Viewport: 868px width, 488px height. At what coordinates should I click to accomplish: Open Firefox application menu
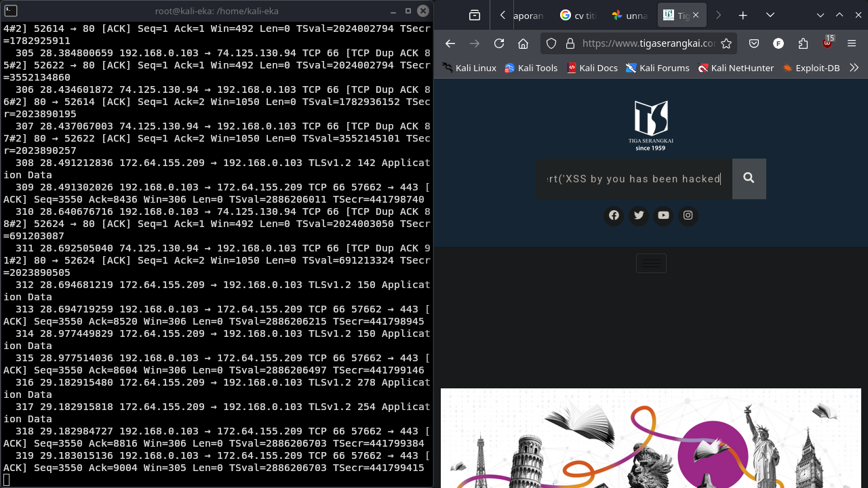(852, 43)
